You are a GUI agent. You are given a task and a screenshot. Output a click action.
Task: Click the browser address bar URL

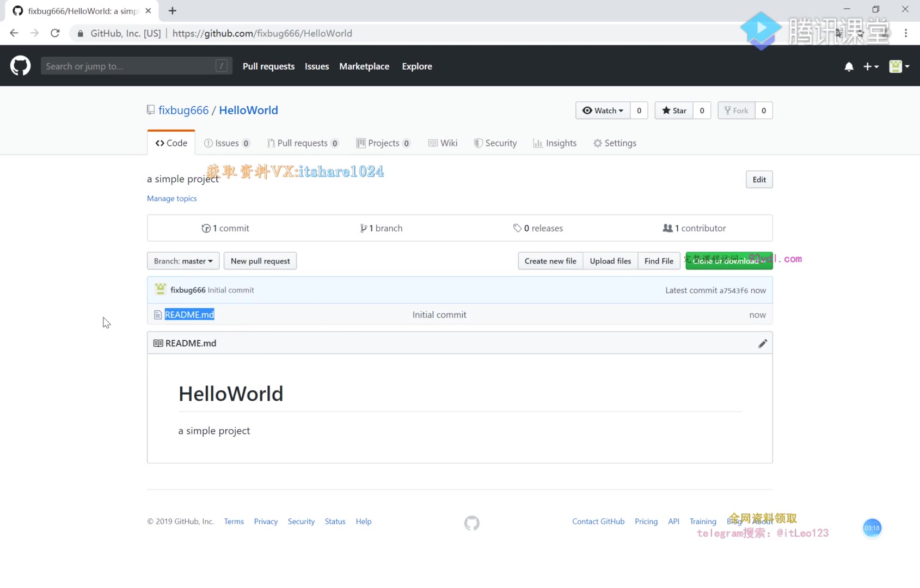coord(262,33)
